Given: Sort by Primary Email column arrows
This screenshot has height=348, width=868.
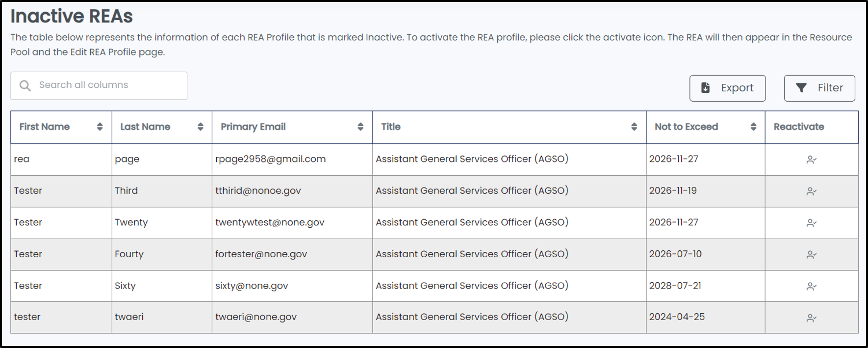Looking at the screenshot, I should click(x=360, y=127).
